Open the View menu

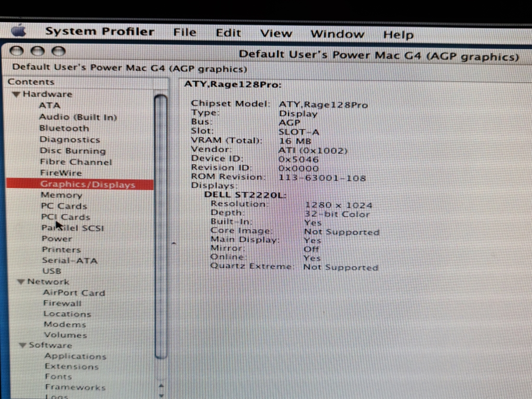[x=276, y=33]
